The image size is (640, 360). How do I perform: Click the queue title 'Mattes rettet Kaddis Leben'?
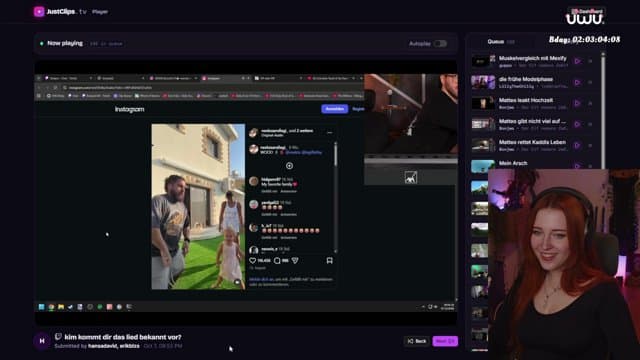coord(532,142)
